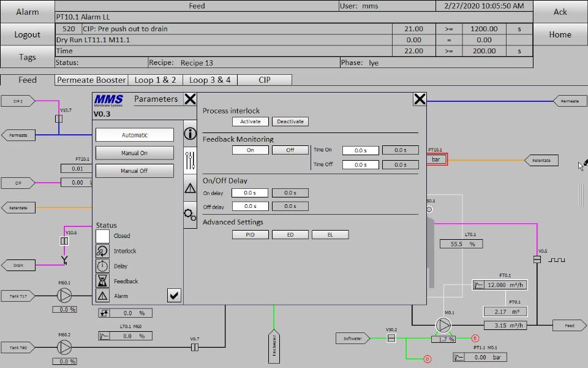Open PID advanced settings
Viewport: 588px width, 368px height.
[250, 235]
